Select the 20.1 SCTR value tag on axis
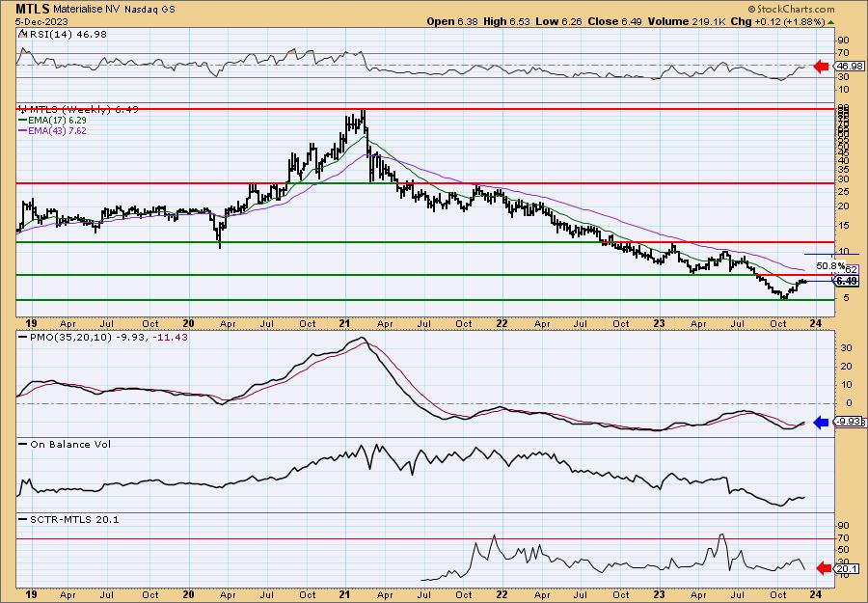Viewport: 868px width, 603px height. 848,568
